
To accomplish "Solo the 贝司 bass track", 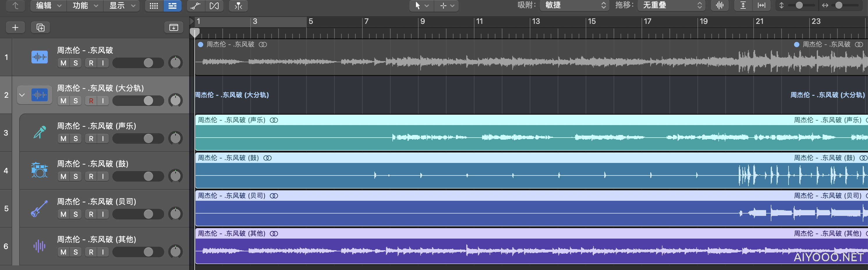I will click(75, 214).
